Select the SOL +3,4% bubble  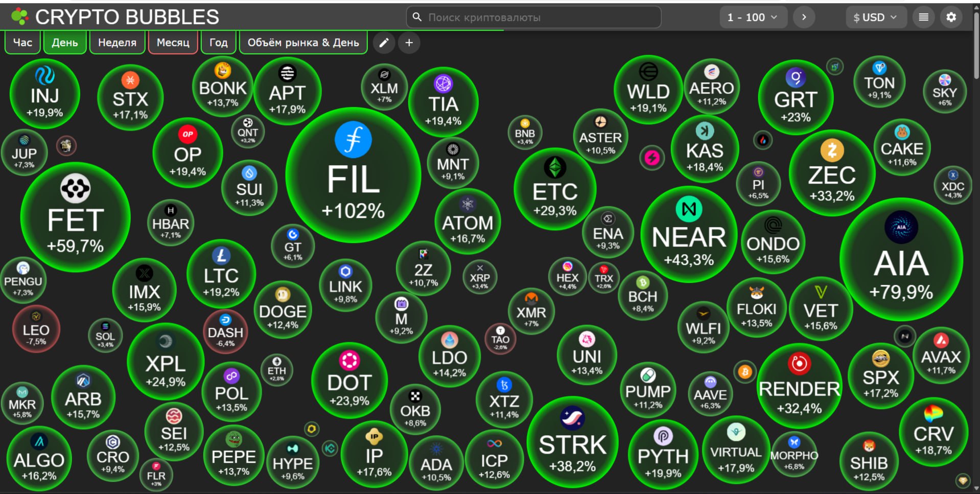105,335
